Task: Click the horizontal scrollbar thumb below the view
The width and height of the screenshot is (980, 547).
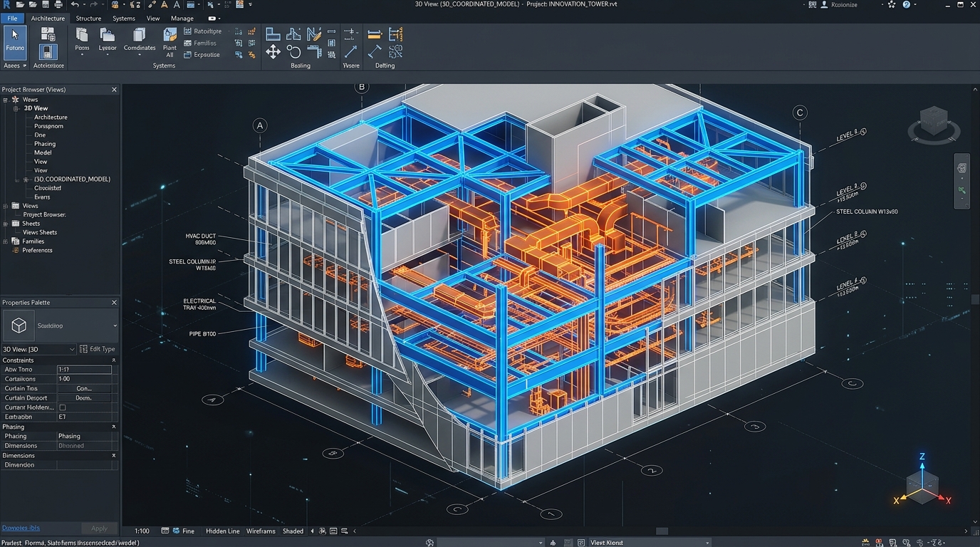Action: coord(662,531)
